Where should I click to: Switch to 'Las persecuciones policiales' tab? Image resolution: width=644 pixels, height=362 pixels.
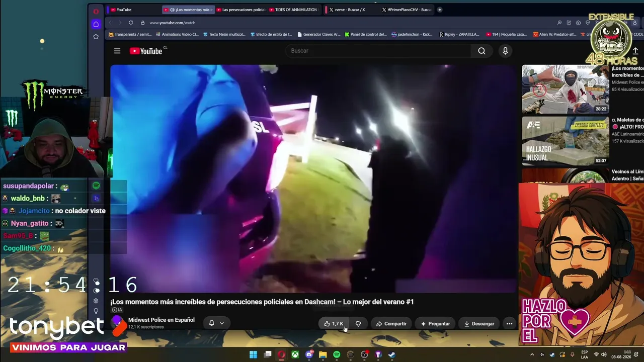[x=240, y=10]
